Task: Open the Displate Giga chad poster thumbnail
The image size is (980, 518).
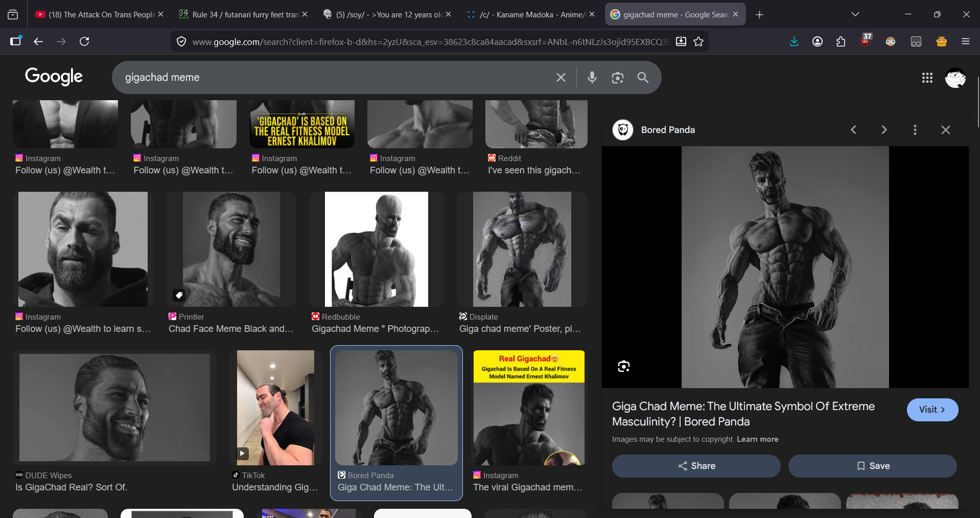Action: (x=522, y=250)
